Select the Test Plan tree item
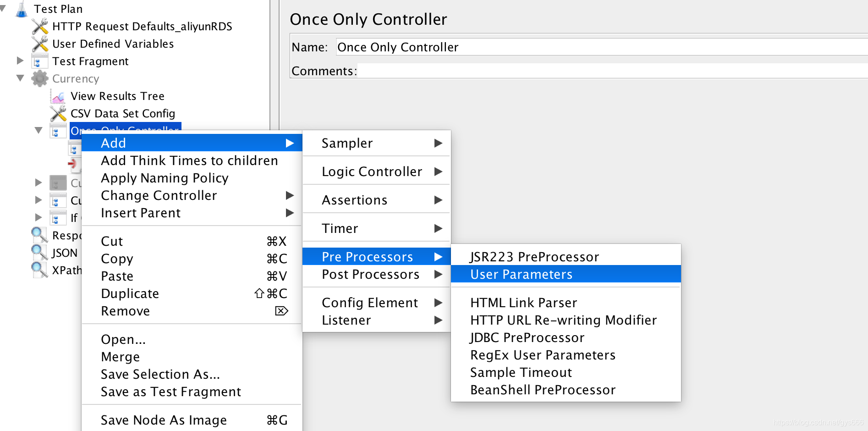Image resolution: width=868 pixels, height=431 pixels. (58, 9)
